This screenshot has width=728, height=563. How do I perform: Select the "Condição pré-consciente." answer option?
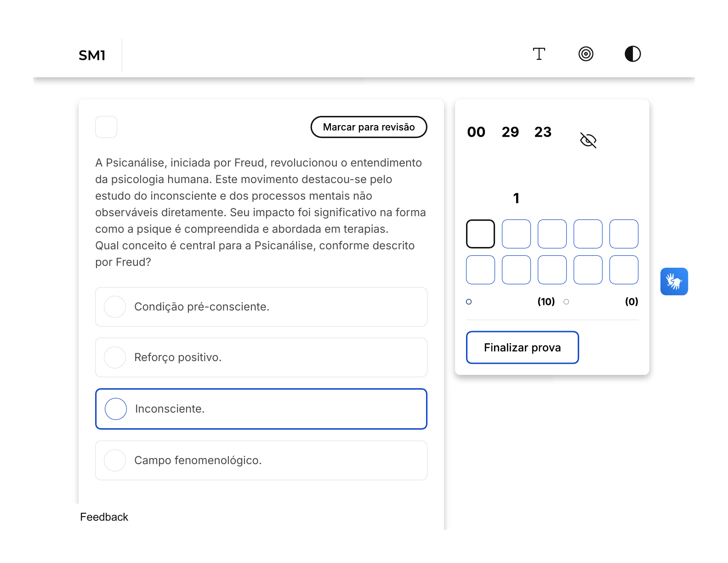pos(261,307)
